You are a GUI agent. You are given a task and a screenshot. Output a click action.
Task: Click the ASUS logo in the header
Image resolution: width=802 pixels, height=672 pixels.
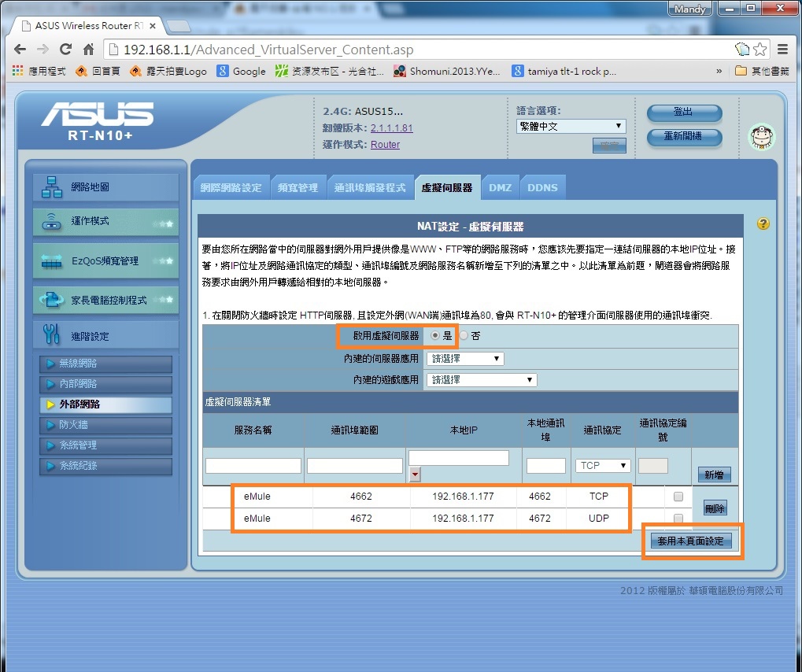click(98, 114)
